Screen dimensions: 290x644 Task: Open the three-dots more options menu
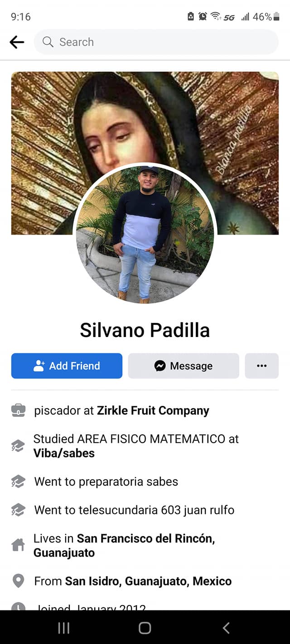[262, 366]
